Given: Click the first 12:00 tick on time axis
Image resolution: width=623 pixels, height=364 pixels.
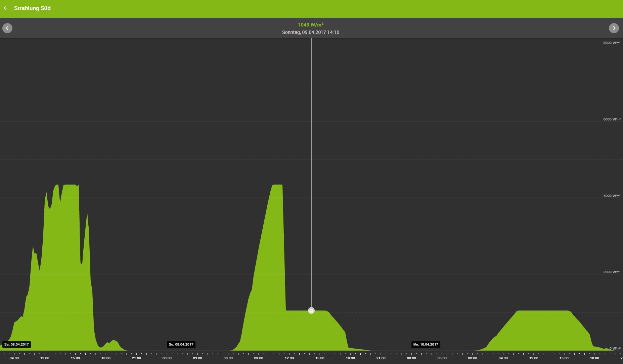Looking at the screenshot, I should (x=45, y=358).
